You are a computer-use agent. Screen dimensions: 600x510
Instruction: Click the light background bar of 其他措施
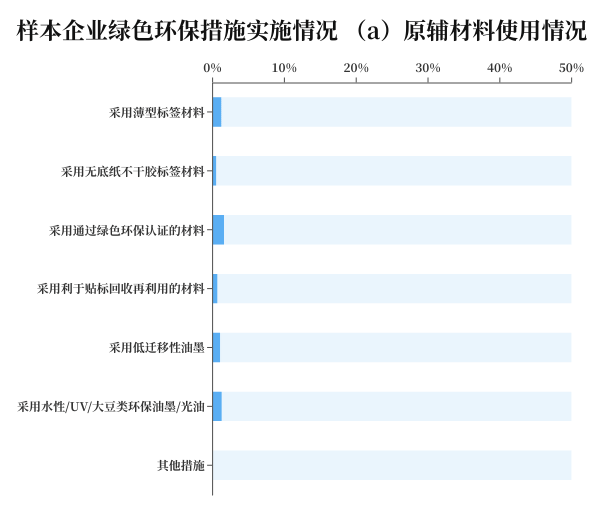click(392, 465)
